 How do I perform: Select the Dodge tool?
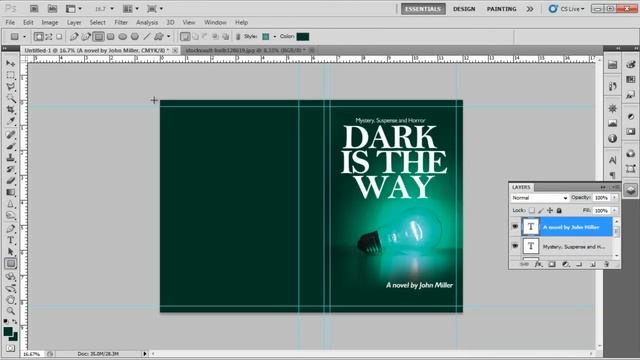point(11,216)
